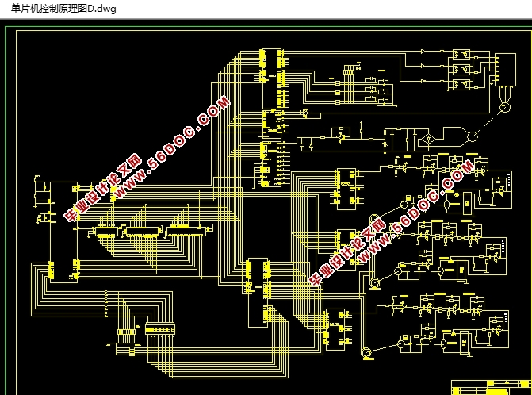532x395 pixels.
Task: Select the DIP switch component at bottom left
Action: (159, 328)
